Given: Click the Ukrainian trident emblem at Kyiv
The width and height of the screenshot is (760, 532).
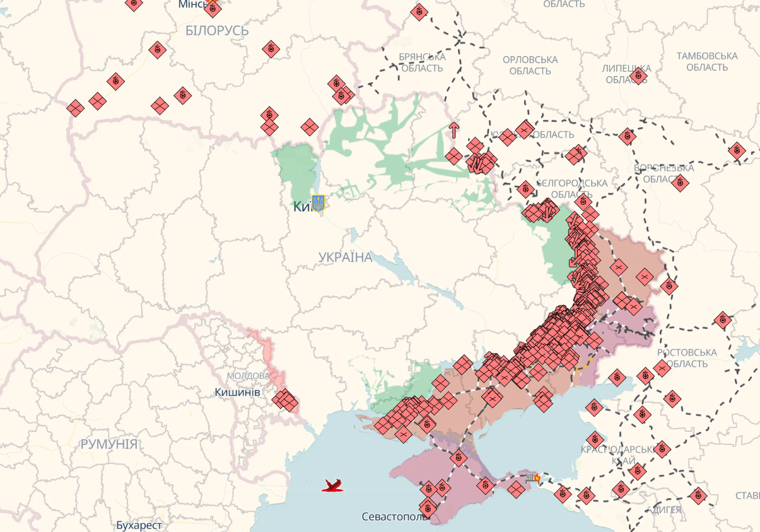Looking at the screenshot, I should point(319,203).
